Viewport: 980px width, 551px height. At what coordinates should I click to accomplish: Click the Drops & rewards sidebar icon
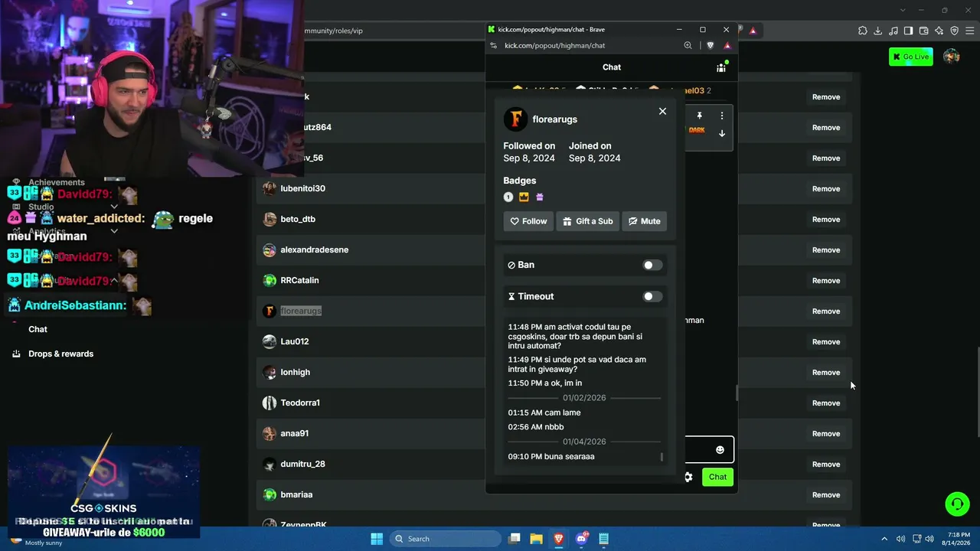(16, 354)
